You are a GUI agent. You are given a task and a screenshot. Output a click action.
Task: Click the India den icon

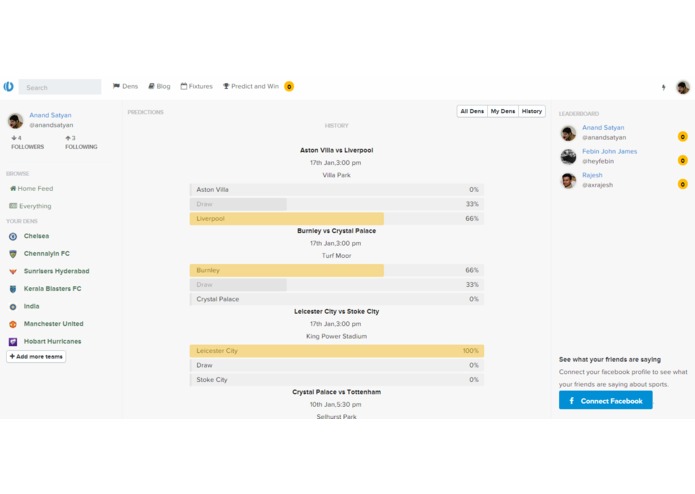coord(13,307)
